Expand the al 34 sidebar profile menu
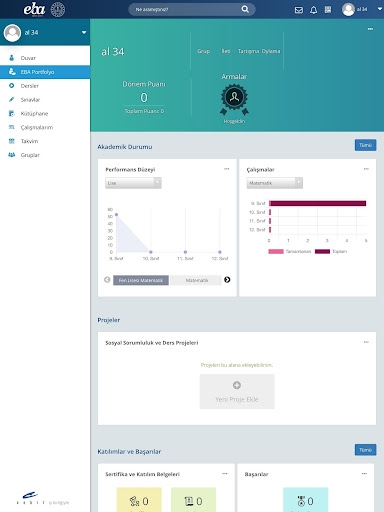The height and width of the screenshot is (512, 384). click(x=84, y=32)
